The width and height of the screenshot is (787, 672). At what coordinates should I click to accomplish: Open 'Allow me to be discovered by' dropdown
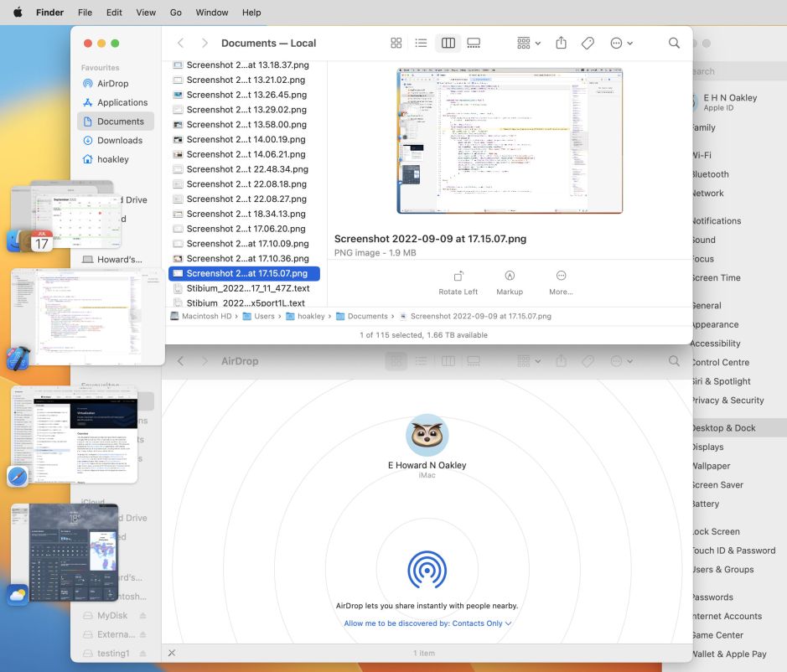pyautogui.click(x=427, y=623)
